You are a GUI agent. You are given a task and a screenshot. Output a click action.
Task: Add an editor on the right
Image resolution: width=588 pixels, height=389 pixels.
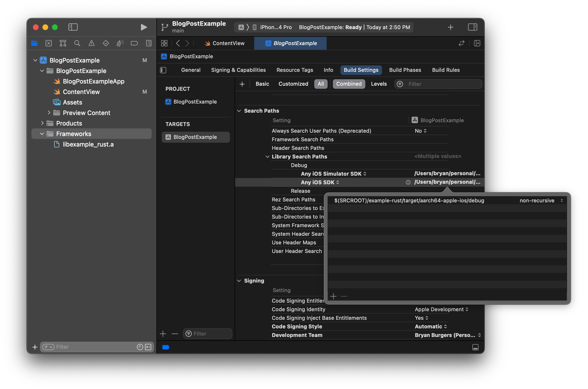[477, 43]
